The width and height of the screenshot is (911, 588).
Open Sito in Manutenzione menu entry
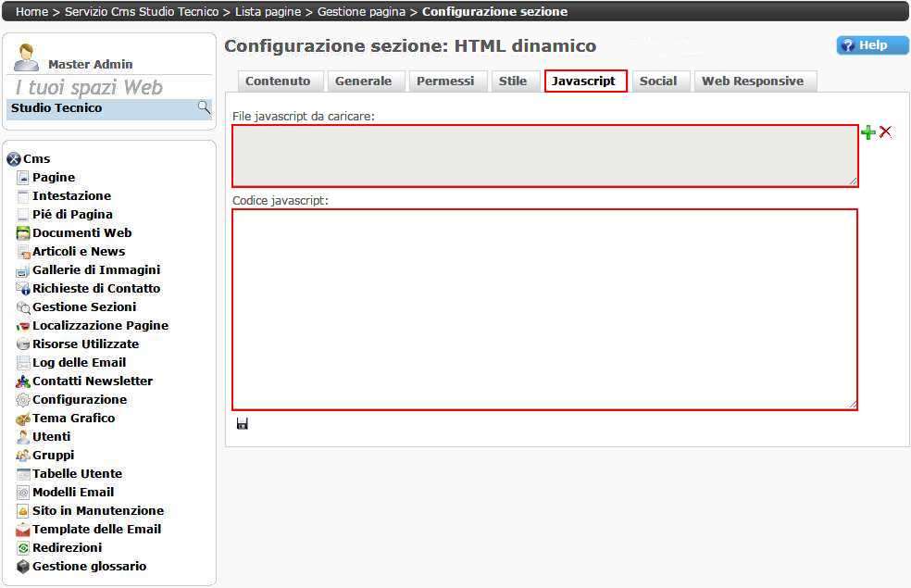[98, 511]
